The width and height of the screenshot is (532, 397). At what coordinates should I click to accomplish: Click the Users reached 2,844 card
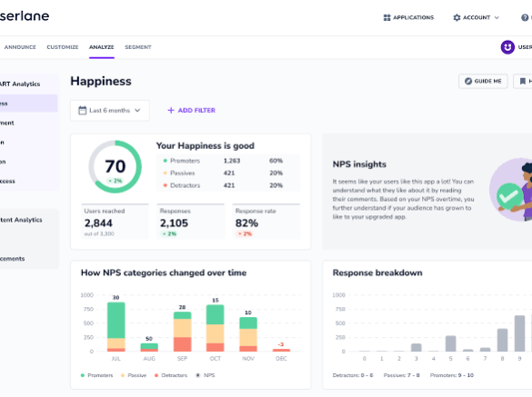tap(115, 222)
